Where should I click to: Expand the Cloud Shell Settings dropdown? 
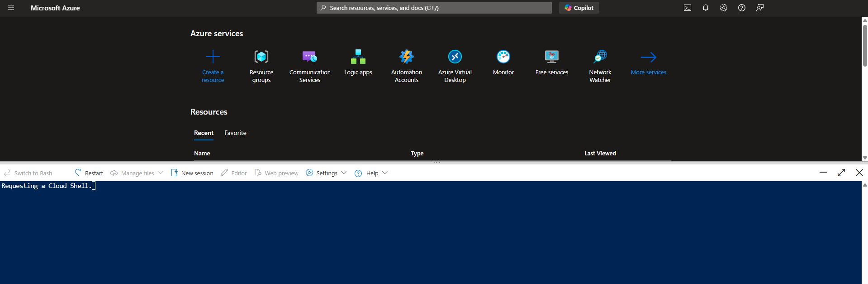(326, 173)
